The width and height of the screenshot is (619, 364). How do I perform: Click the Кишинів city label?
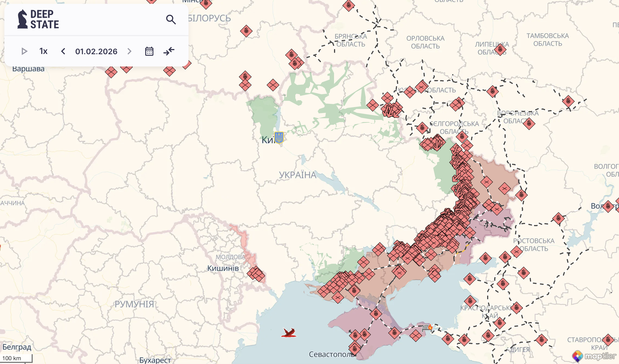(x=223, y=268)
